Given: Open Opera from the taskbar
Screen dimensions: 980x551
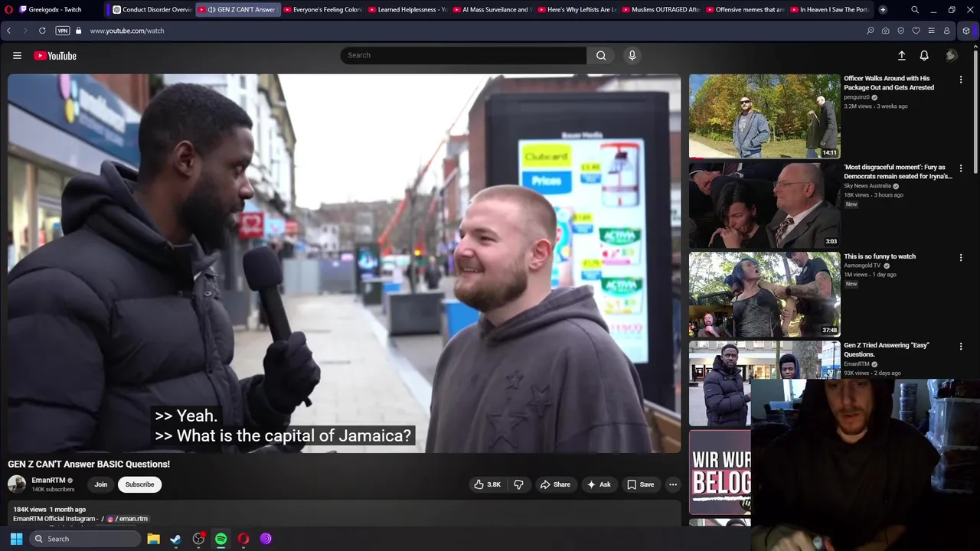Looking at the screenshot, I should [243, 539].
